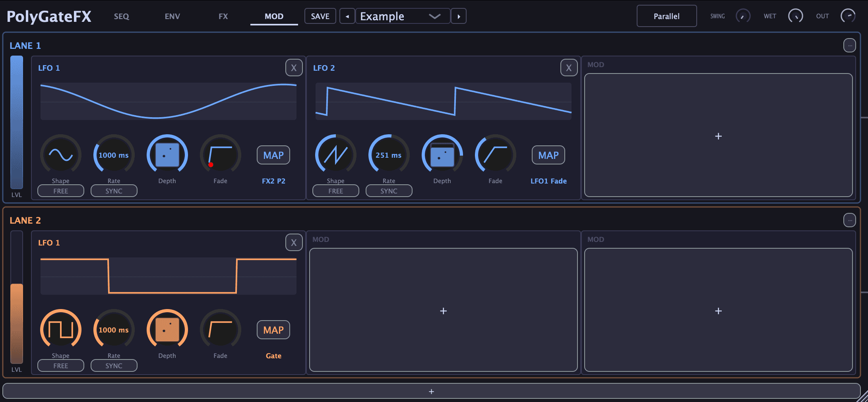
Task: Click Lane 1 LFO 1 Depth knob
Action: pos(167,155)
